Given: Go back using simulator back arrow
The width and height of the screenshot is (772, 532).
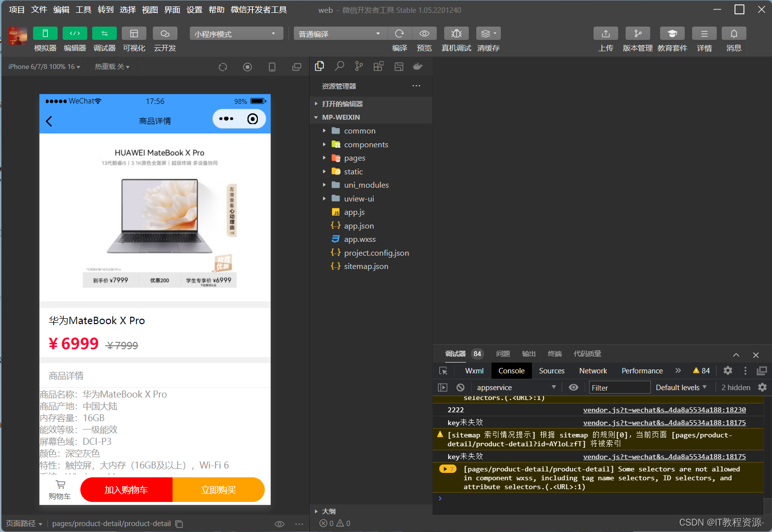Looking at the screenshot, I should 49,121.
